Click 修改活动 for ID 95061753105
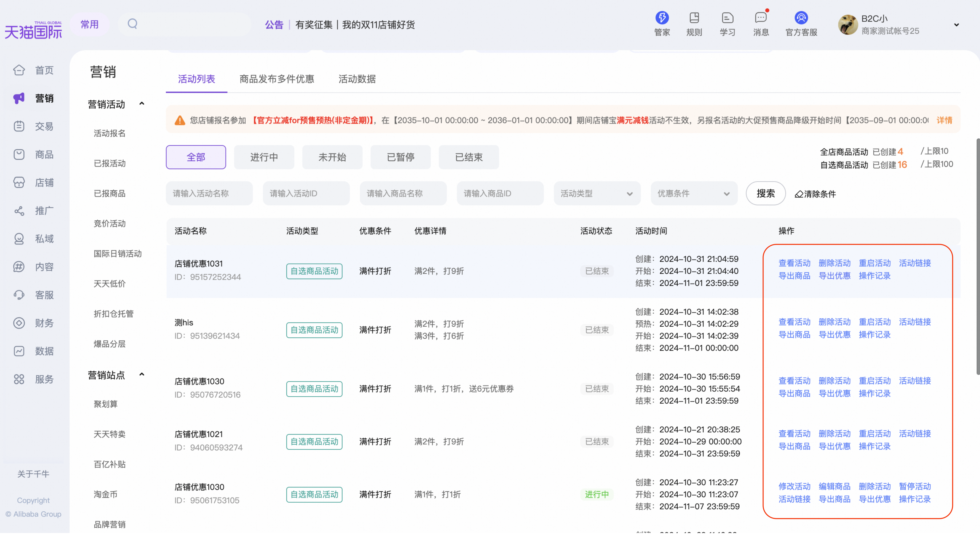980x551 pixels. (794, 487)
